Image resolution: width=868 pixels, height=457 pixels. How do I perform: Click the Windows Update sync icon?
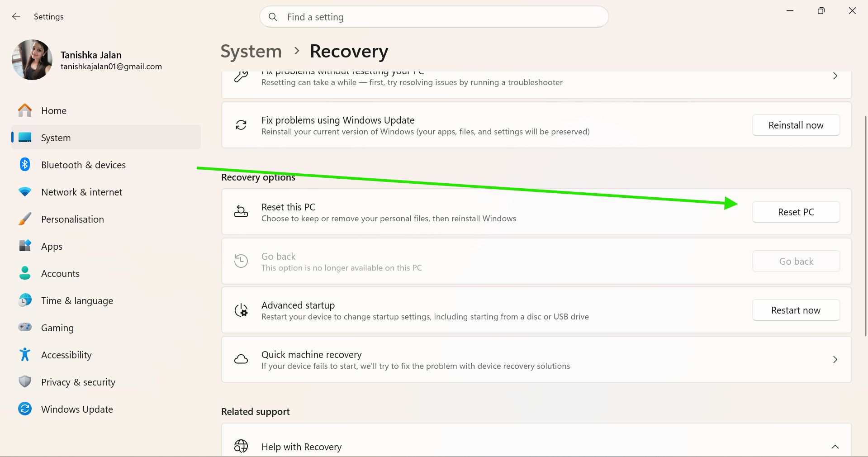(x=25, y=409)
